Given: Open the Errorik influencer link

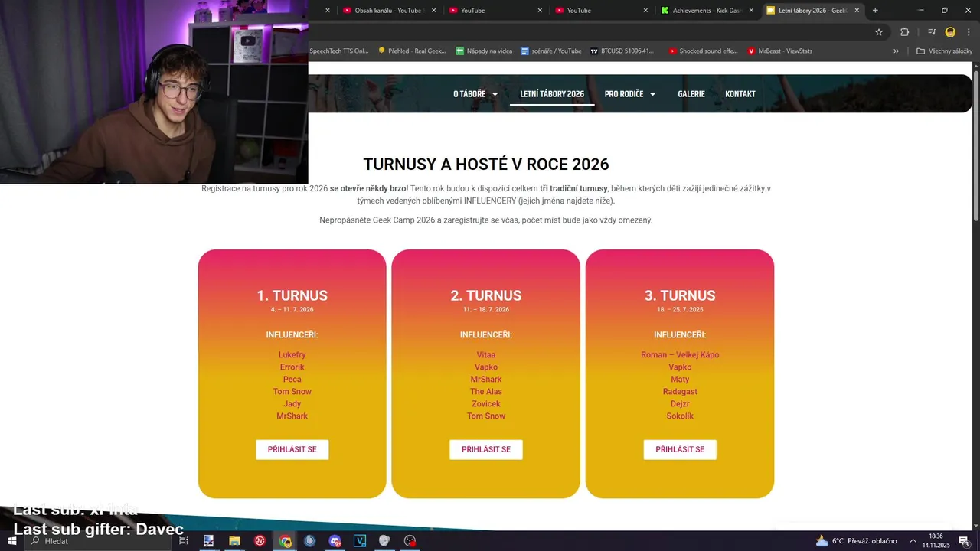Looking at the screenshot, I should 292,367.
